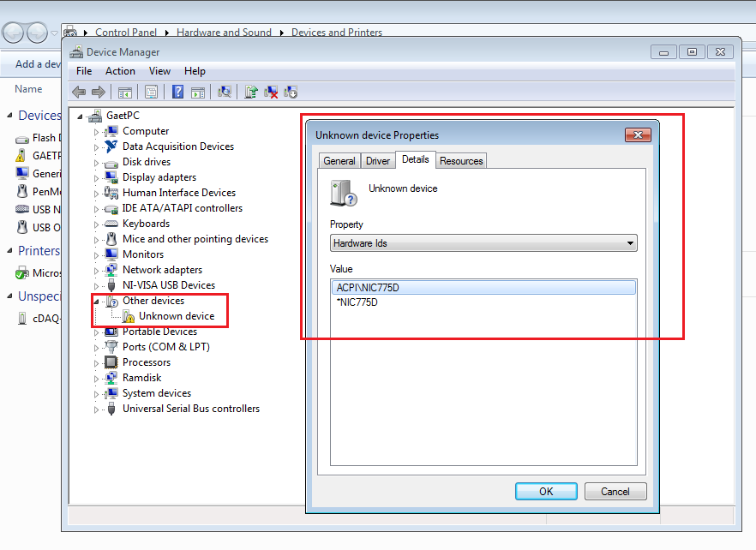The height and width of the screenshot is (550, 756).
Task: Click the Update Driver Software toolbar icon
Action: tap(250, 92)
